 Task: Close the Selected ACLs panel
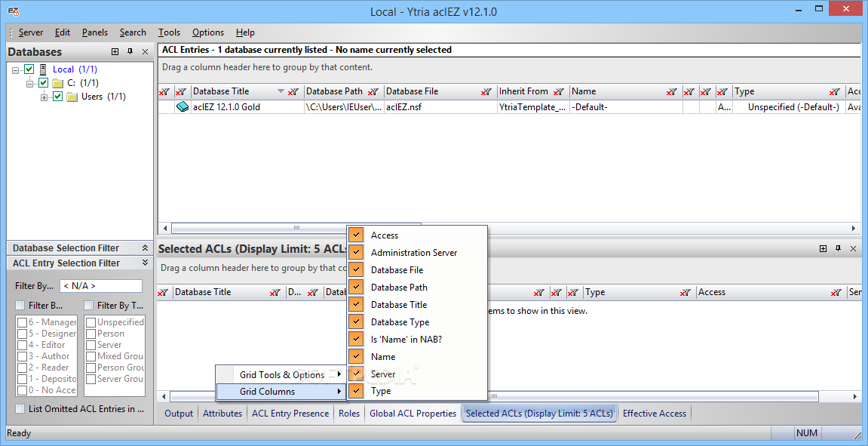[x=853, y=249]
